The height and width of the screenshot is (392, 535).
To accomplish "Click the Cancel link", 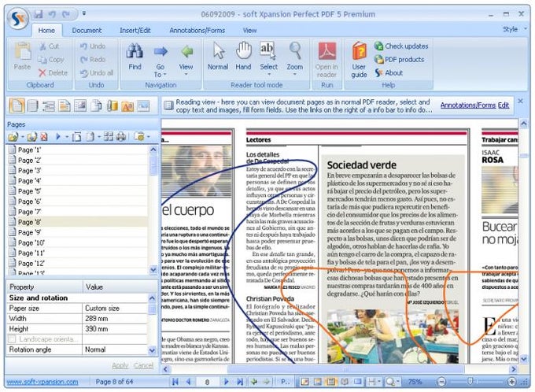I will tap(144, 365).
